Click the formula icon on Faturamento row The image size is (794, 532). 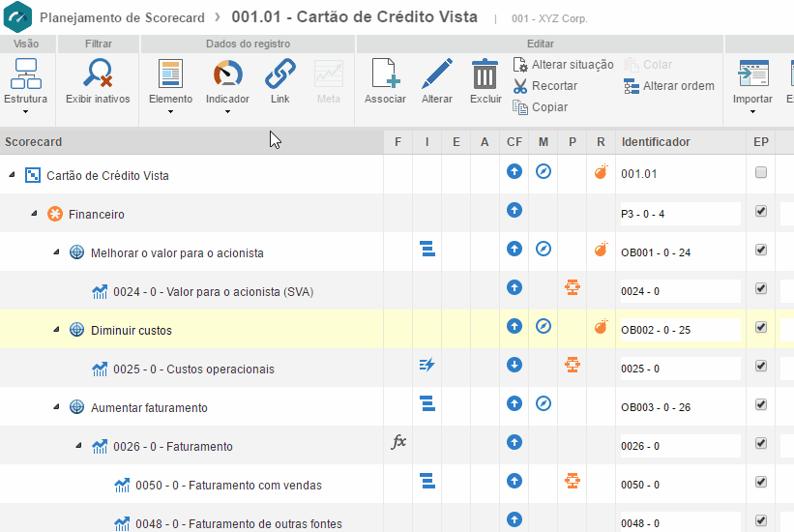click(398, 442)
